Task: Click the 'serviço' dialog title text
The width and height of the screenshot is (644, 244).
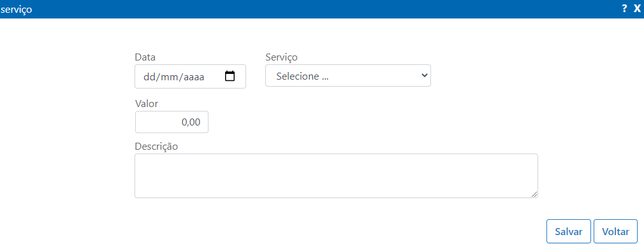Action: pyautogui.click(x=17, y=10)
